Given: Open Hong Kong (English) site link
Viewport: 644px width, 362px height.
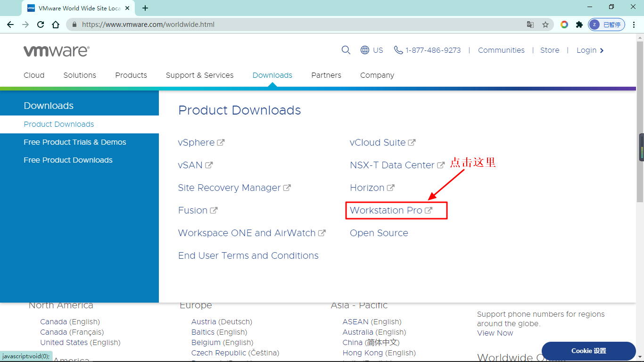Looking at the screenshot, I should 379,353.
